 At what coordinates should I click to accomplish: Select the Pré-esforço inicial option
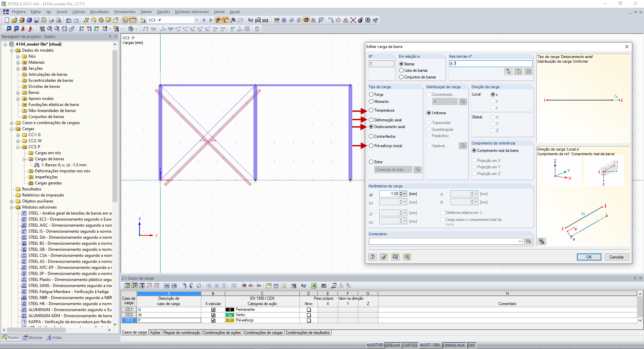click(371, 146)
